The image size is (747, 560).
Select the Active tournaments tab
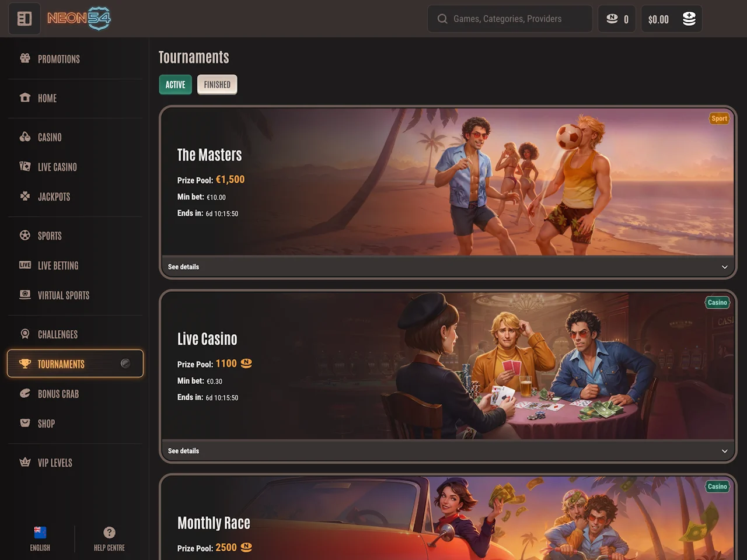[175, 85]
